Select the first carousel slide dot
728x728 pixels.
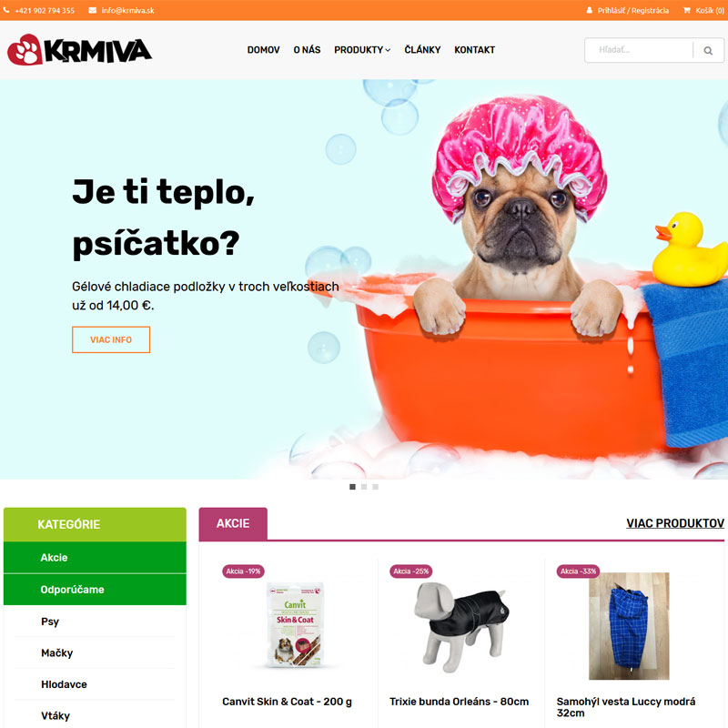click(352, 487)
